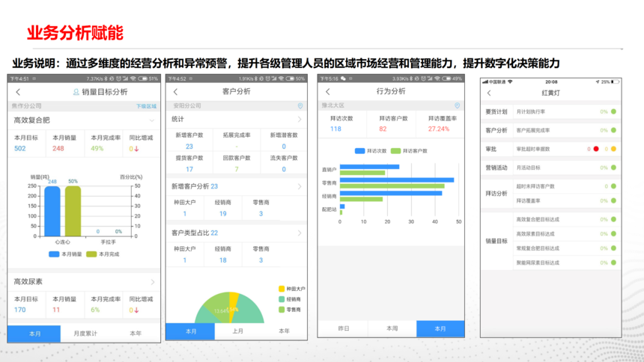The image size is (644, 362).
Task: Tap back arrow in 行为分析 screen
Action: pos(328,92)
